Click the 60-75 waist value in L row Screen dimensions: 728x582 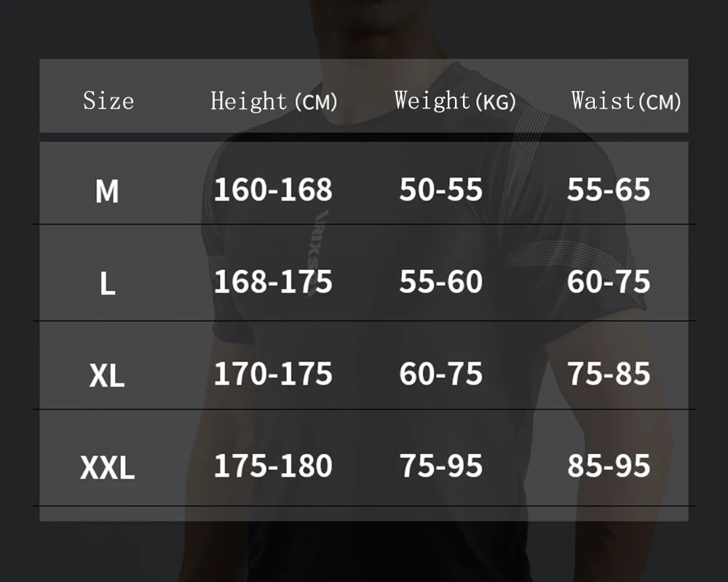coord(609,282)
